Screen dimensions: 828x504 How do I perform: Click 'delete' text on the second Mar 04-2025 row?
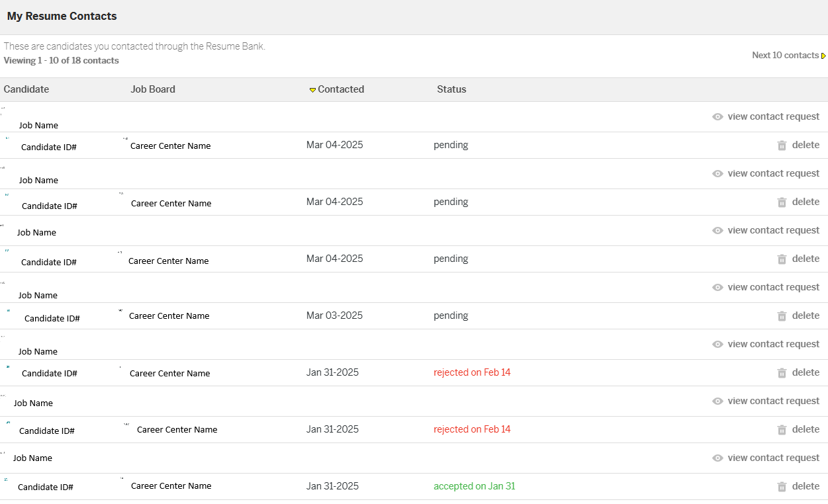[x=805, y=202]
